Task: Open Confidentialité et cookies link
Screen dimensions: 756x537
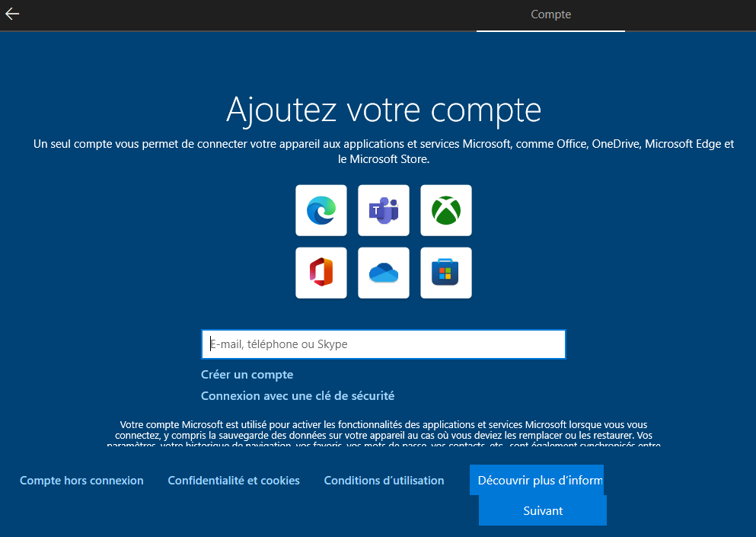Action: pyautogui.click(x=234, y=481)
